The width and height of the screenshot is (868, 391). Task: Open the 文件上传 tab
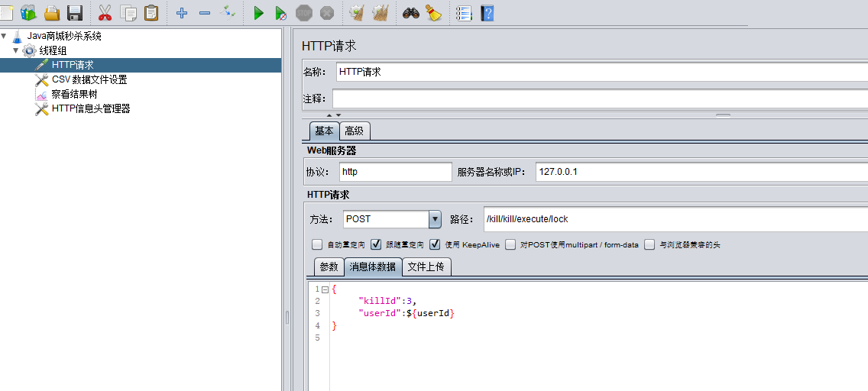[x=426, y=267]
